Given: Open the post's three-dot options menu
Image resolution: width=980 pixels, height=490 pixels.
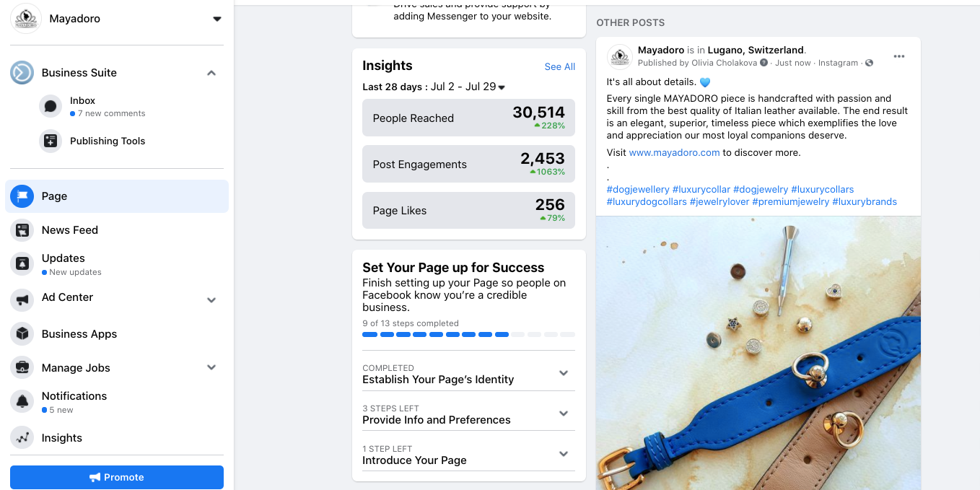Looking at the screenshot, I should pyautogui.click(x=898, y=56).
